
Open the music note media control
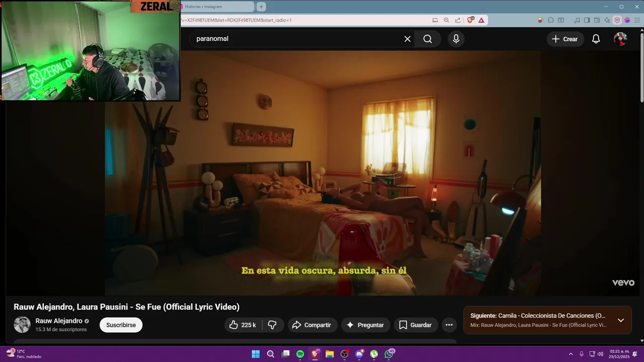click(x=577, y=20)
